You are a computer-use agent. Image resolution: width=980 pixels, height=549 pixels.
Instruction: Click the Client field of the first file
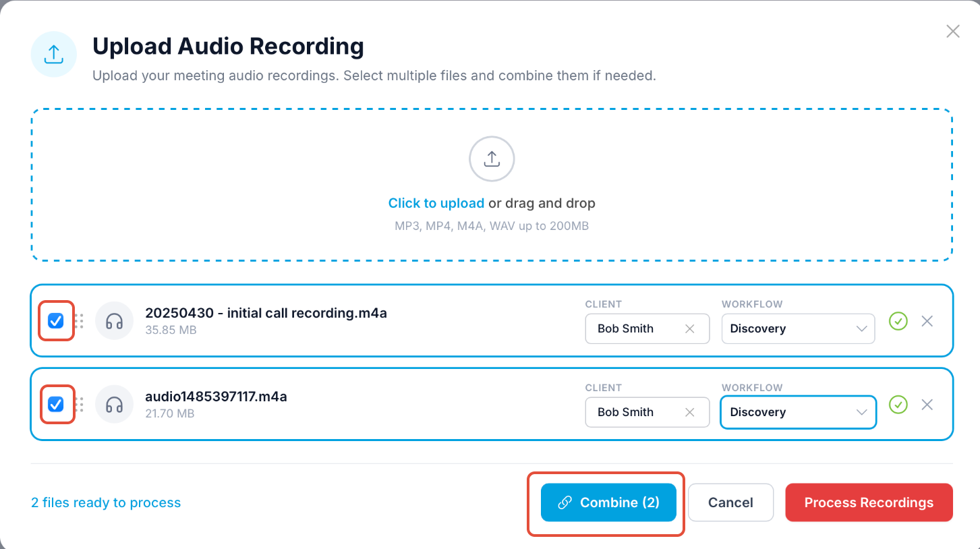pos(634,329)
